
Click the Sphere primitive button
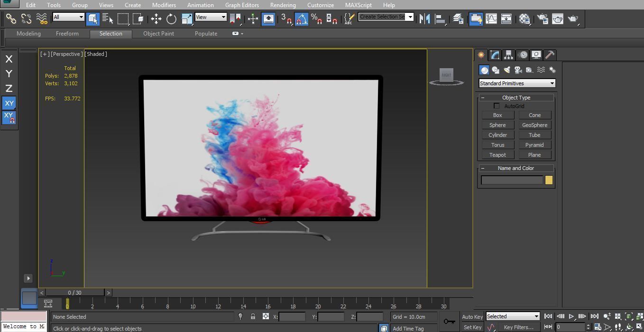pos(497,125)
